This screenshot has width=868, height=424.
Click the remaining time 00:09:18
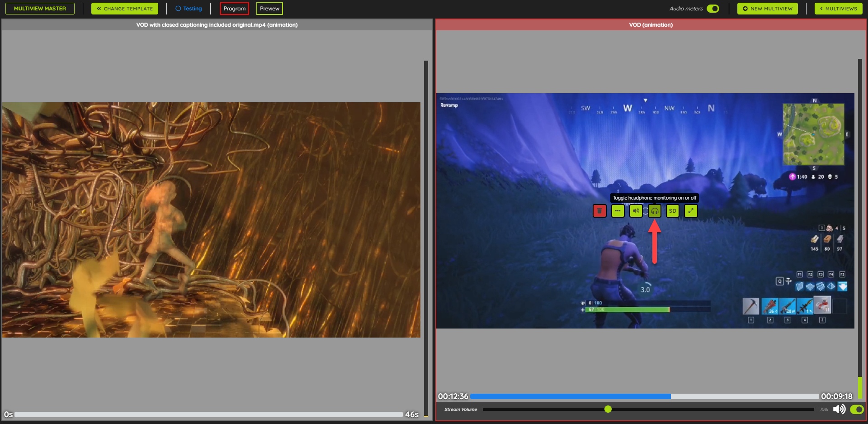(837, 396)
